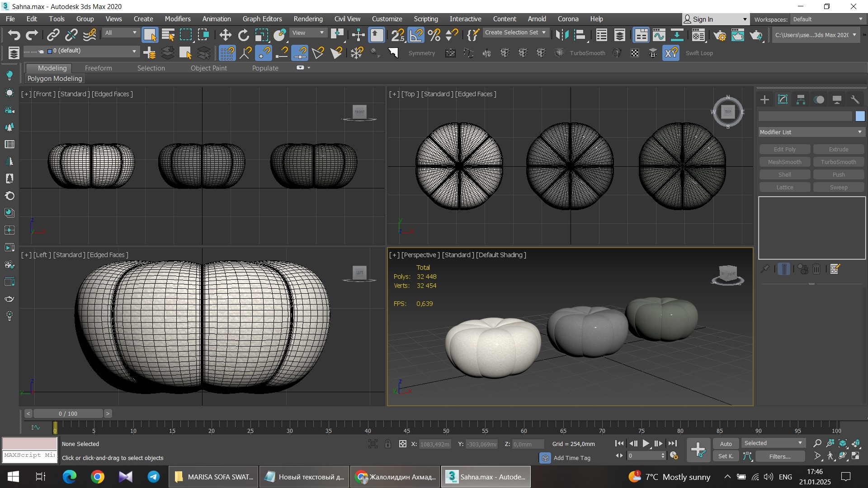Viewport: 868px width, 488px height.
Task: Activate the Select Object tool
Action: [150, 35]
